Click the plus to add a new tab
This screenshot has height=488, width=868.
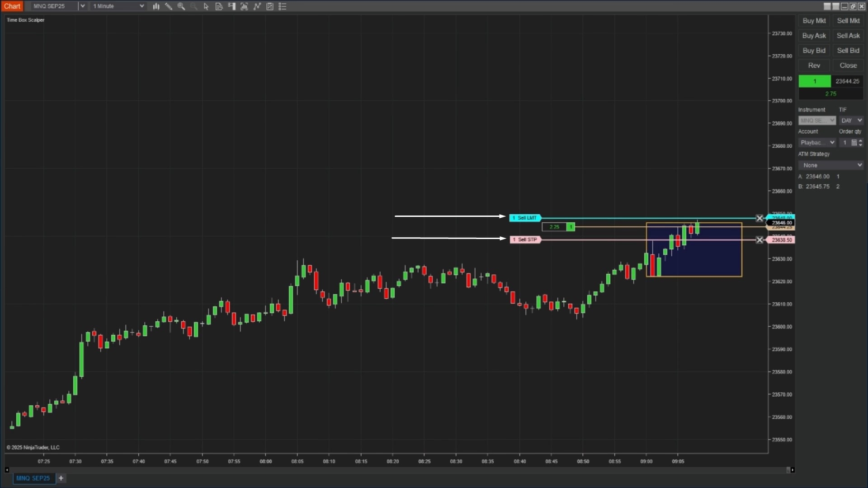61,478
